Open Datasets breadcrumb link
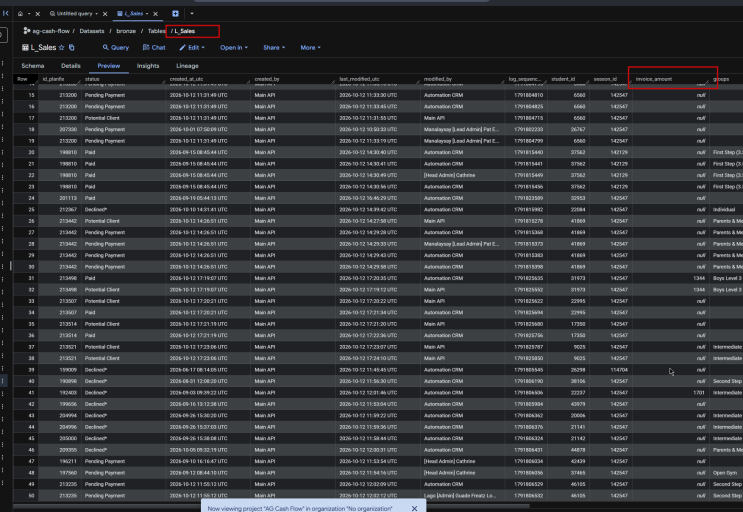 point(91,31)
